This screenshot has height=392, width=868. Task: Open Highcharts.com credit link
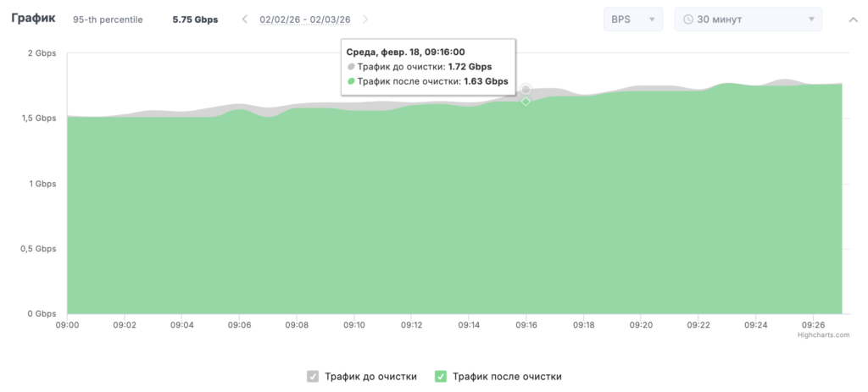click(x=823, y=334)
